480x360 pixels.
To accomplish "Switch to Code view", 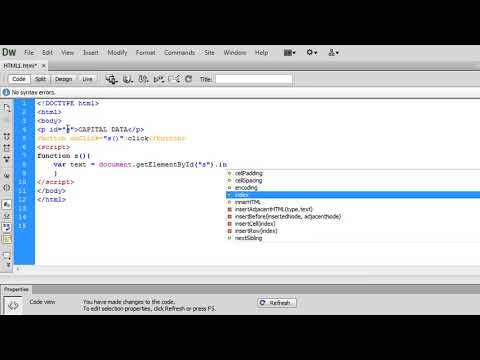I will tap(19, 79).
